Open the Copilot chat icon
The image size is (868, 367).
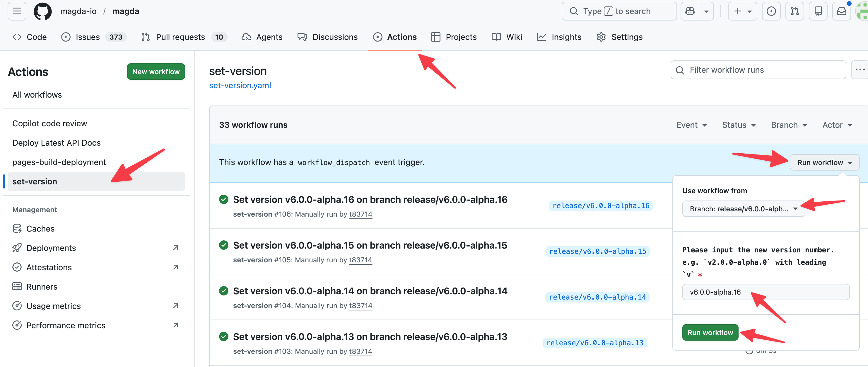[690, 11]
